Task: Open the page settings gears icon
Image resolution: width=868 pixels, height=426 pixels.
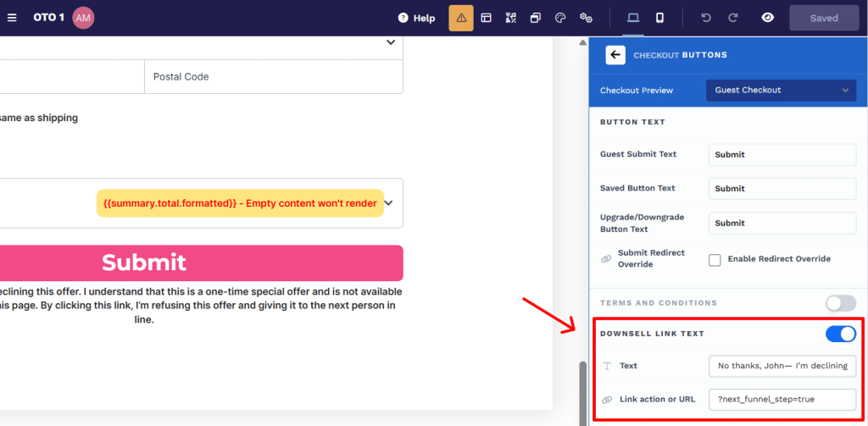Action: 587,18
